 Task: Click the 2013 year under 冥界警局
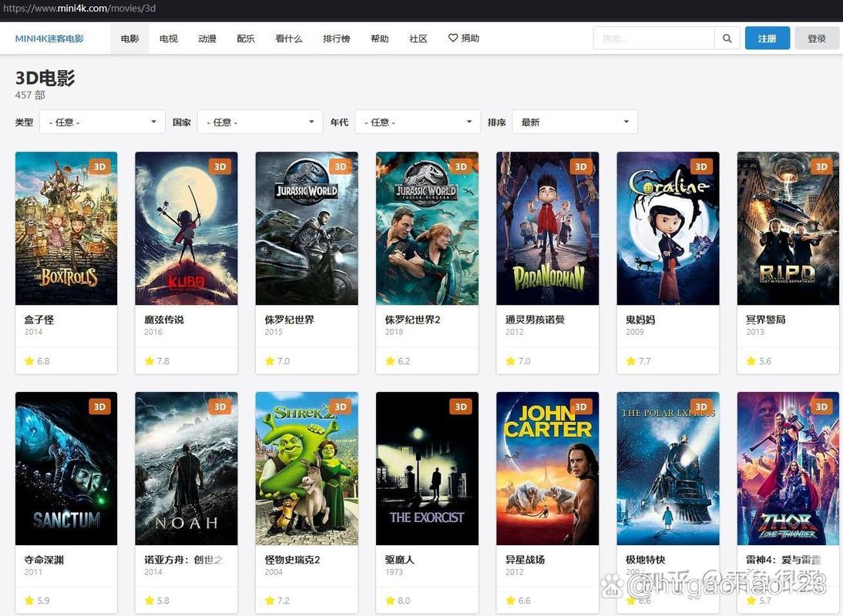pyautogui.click(x=755, y=332)
